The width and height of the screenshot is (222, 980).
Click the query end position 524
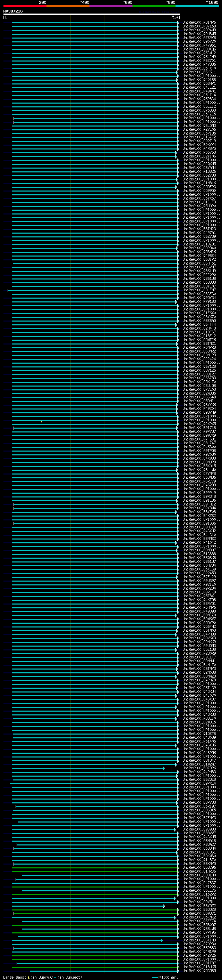click(175, 17)
